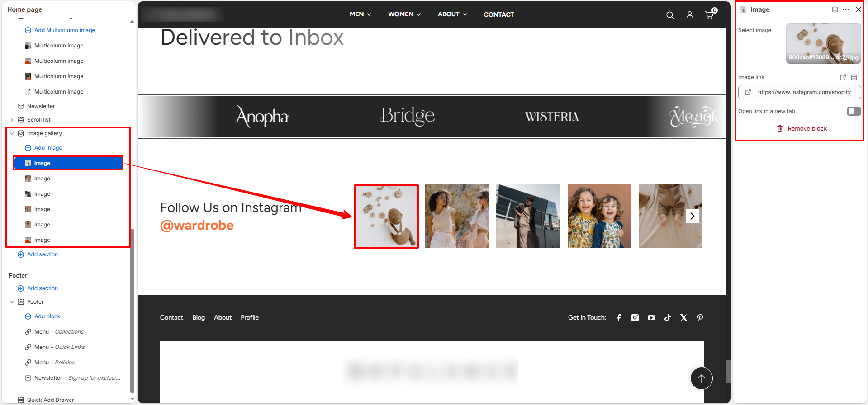Click the toy doll gallery photo
This screenshot has height=405, width=868.
coord(386,216)
